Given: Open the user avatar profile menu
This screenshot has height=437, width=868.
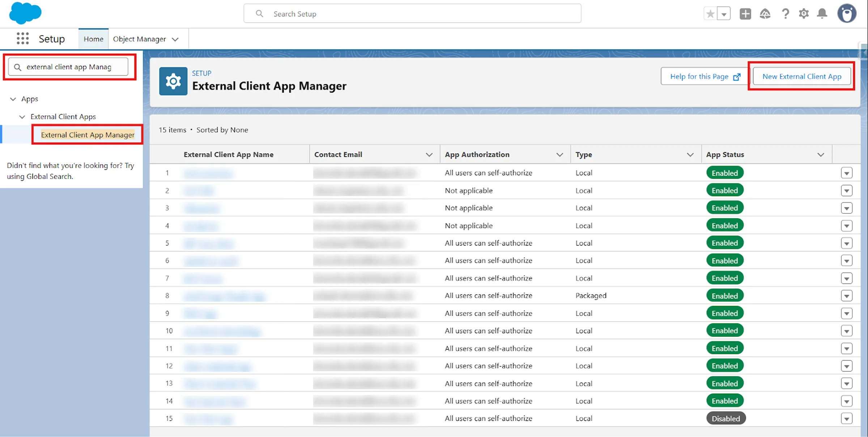Looking at the screenshot, I should 847,14.
